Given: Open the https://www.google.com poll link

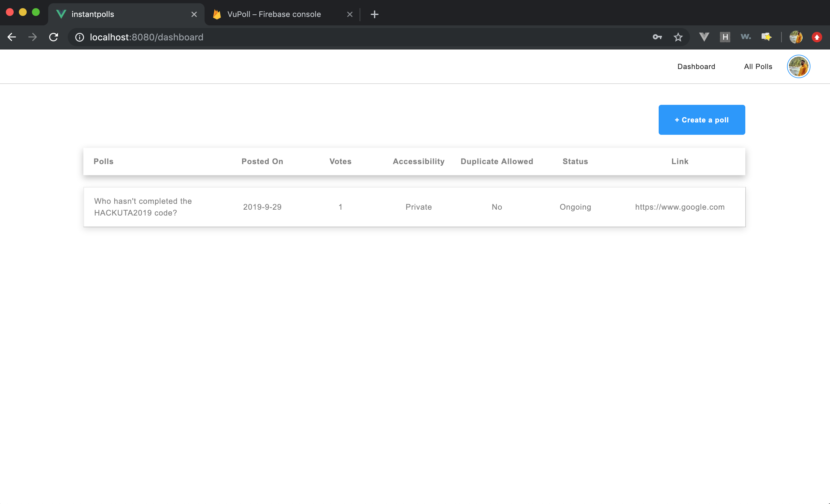Looking at the screenshot, I should click(680, 207).
